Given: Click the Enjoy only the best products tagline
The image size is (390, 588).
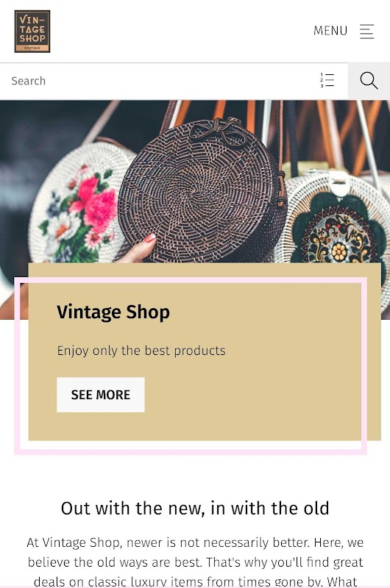Looking at the screenshot, I should pos(141,351).
